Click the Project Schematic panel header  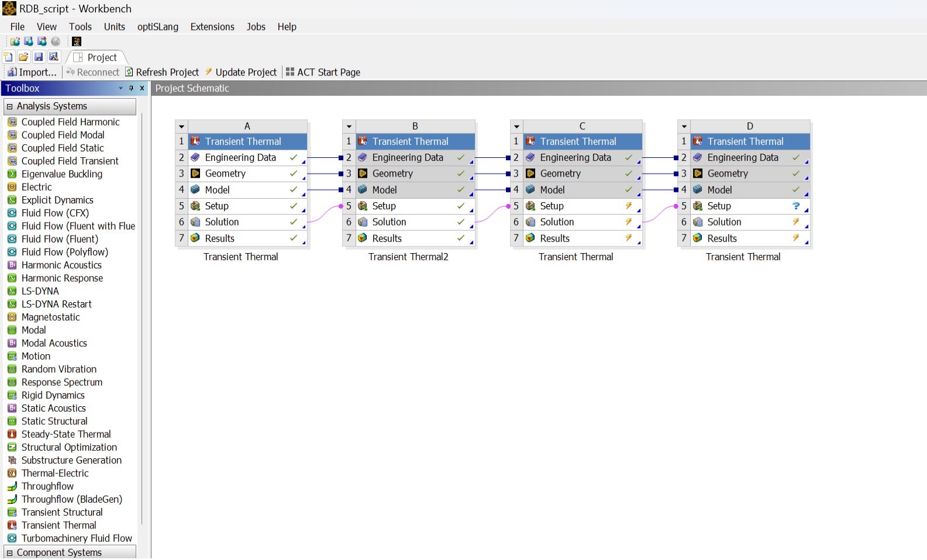[x=539, y=88]
